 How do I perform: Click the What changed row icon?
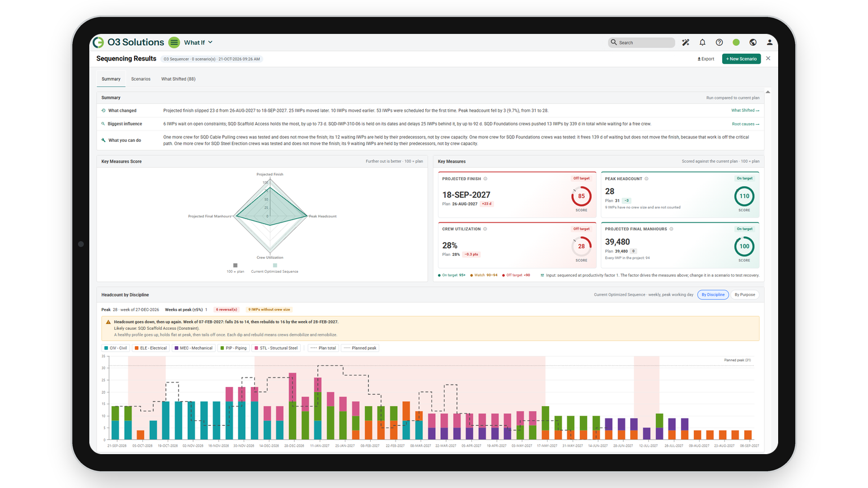pos(103,111)
